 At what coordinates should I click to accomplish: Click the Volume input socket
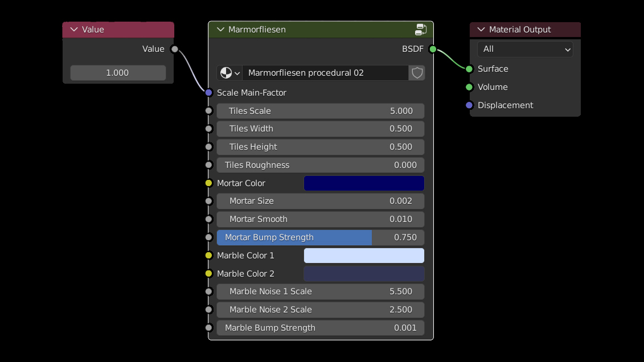pos(469,87)
